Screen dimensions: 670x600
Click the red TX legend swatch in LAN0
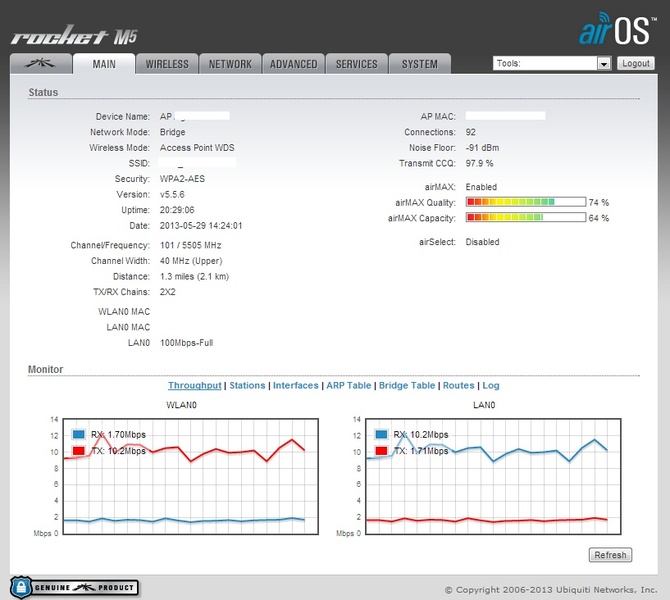pyautogui.click(x=381, y=450)
